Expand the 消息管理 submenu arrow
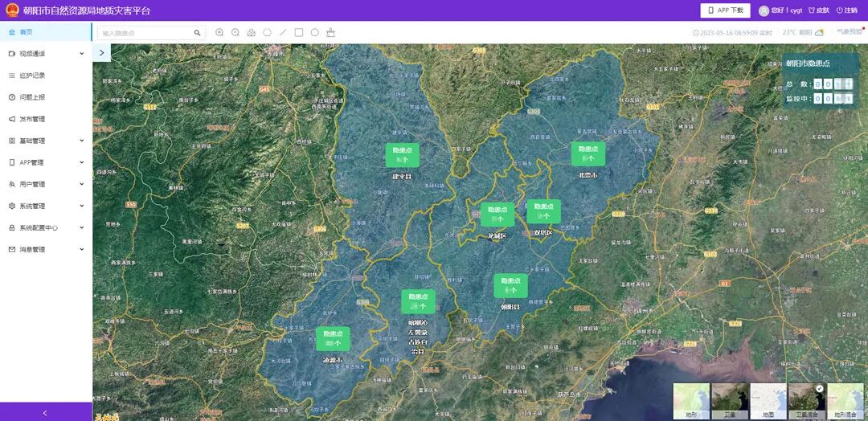This screenshot has height=421, width=868. [82, 250]
